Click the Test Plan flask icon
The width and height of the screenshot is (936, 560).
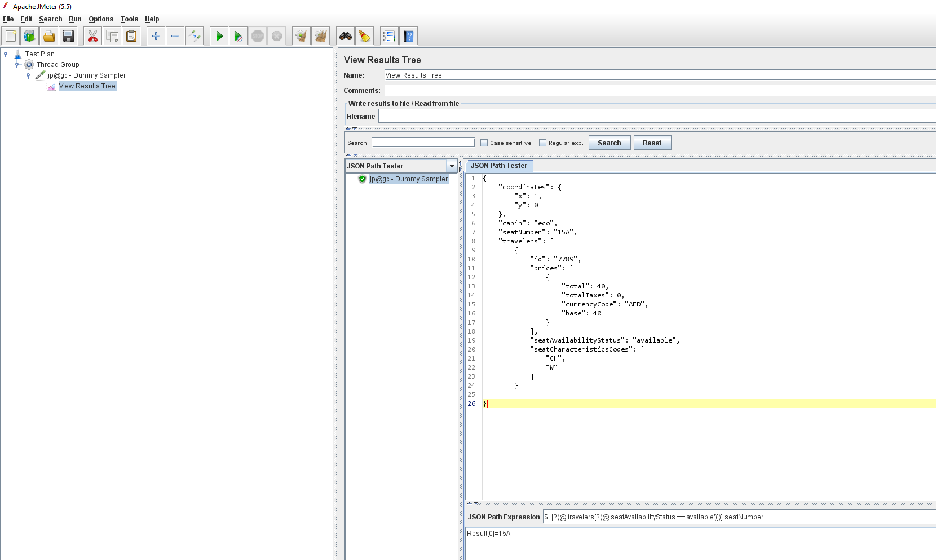[17, 54]
